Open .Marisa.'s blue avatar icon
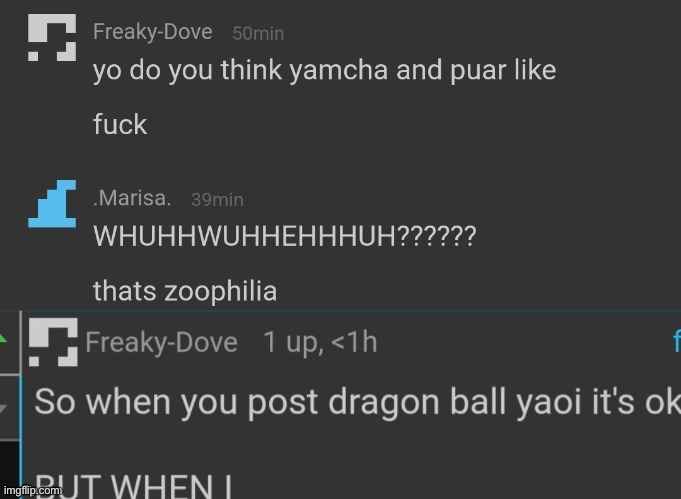This screenshot has height=499, width=681. (x=52, y=204)
